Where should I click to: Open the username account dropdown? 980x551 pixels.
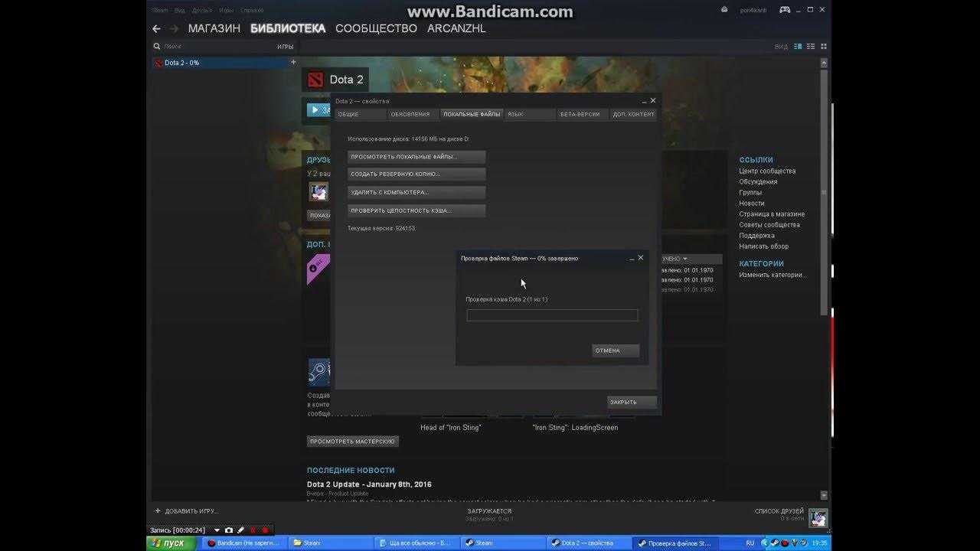[753, 10]
